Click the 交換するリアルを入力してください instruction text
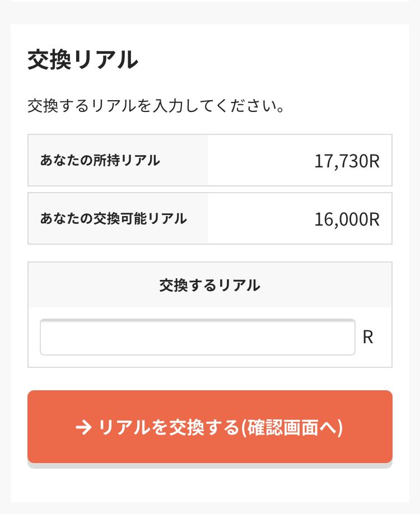The image size is (420, 514). pyautogui.click(x=156, y=105)
